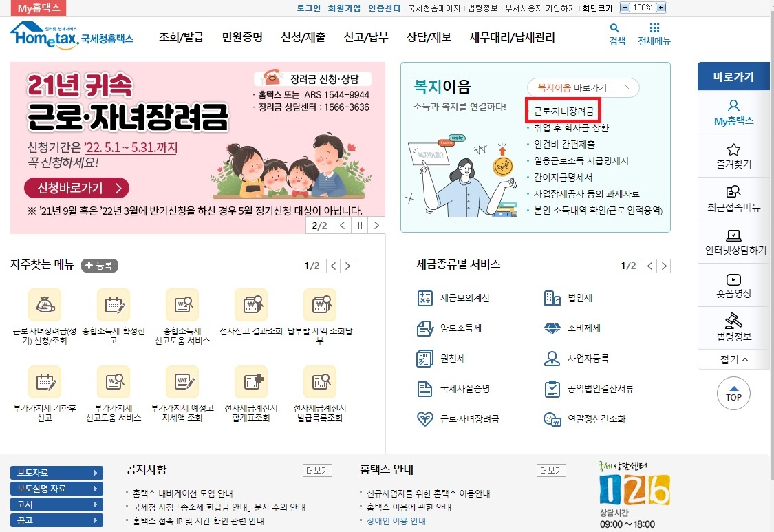
Task: Click the 근로자녀장려금(정기) 신청/조회 icon
Action: [x=45, y=305]
